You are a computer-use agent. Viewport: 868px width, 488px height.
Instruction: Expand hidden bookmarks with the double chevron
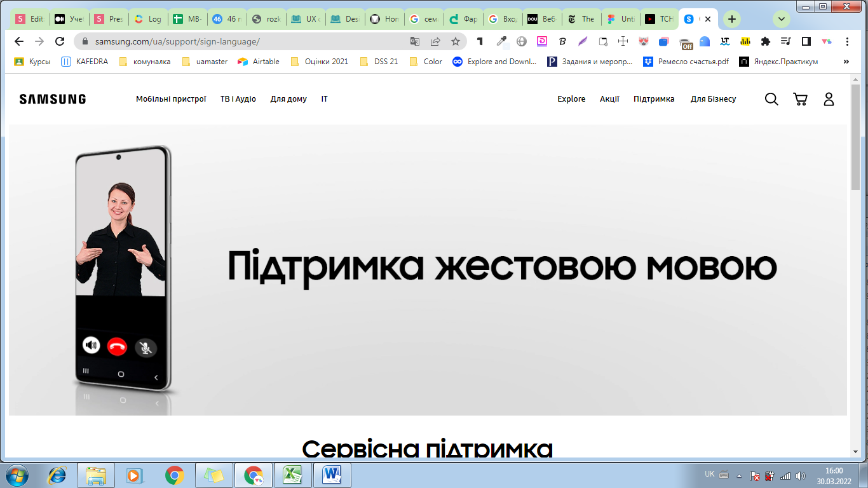[846, 62]
